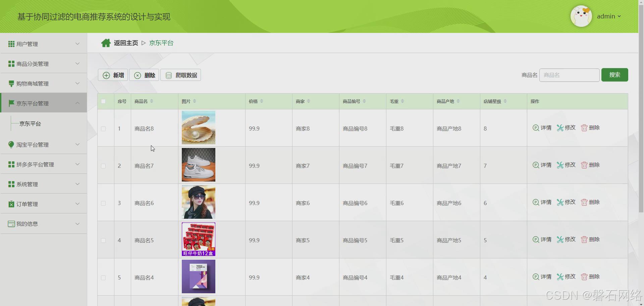Click the 淘宝平台管理 bulb icon

tap(11, 145)
